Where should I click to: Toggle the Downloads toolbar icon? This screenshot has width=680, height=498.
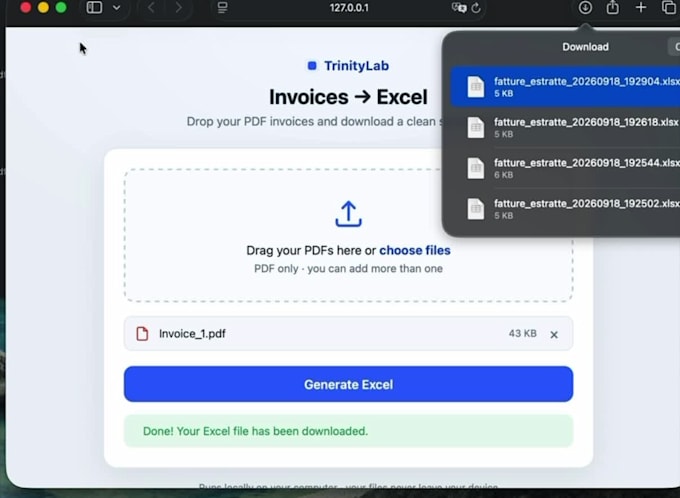click(x=585, y=7)
